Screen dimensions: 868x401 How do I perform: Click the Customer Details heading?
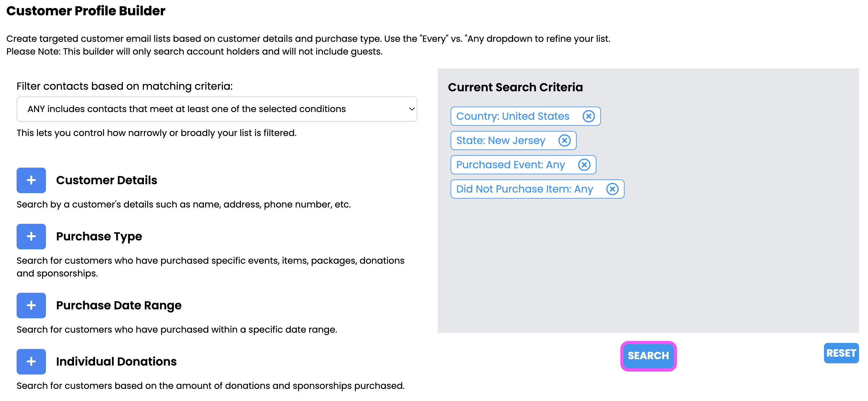tap(107, 180)
